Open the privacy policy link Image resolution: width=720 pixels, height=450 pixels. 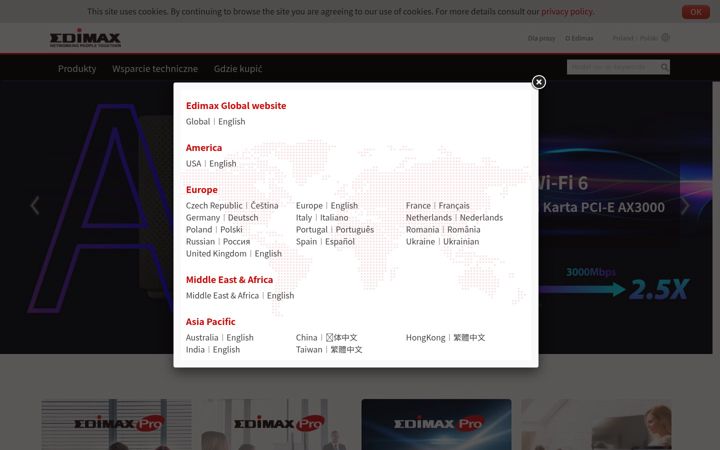(x=567, y=11)
